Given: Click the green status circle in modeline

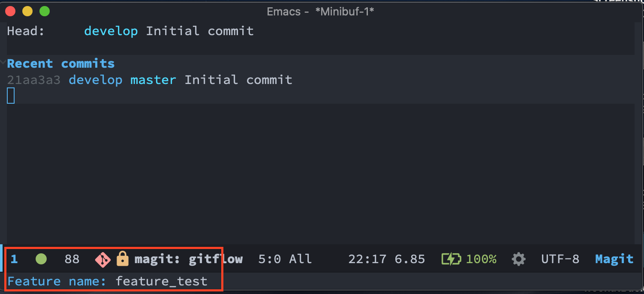Looking at the screenshot, I should tap(41, 259).
